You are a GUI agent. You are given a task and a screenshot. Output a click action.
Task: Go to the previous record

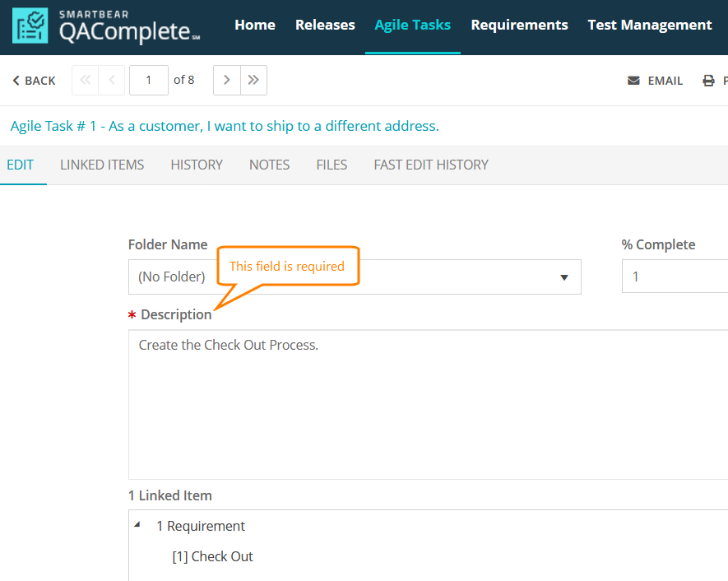111,80
